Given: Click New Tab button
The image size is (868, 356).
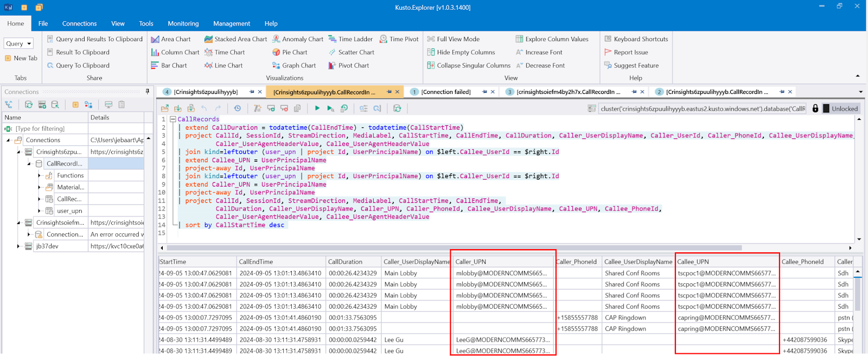Looking at the screenshot, I should (21, 58).
